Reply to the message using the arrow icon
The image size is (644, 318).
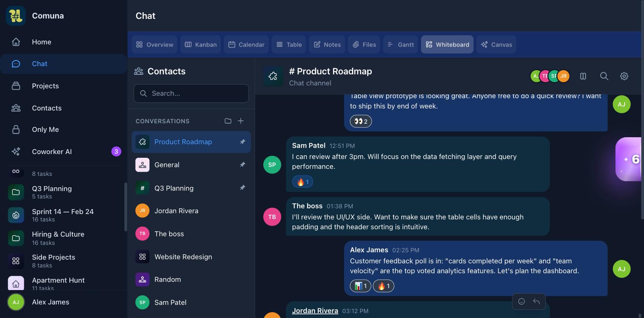536,302
